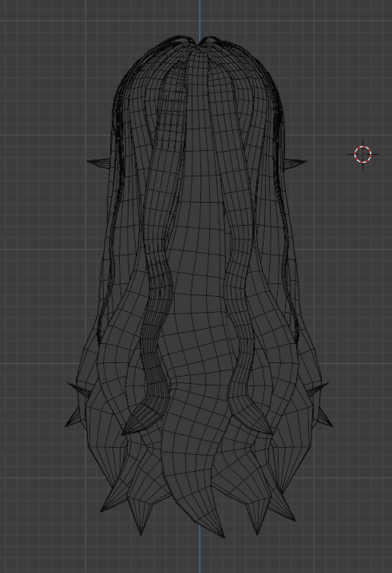Select the left horizontal spike on the mesh
Image resolution: width=392 pixels, height=573 pixels.
point(98,163)
